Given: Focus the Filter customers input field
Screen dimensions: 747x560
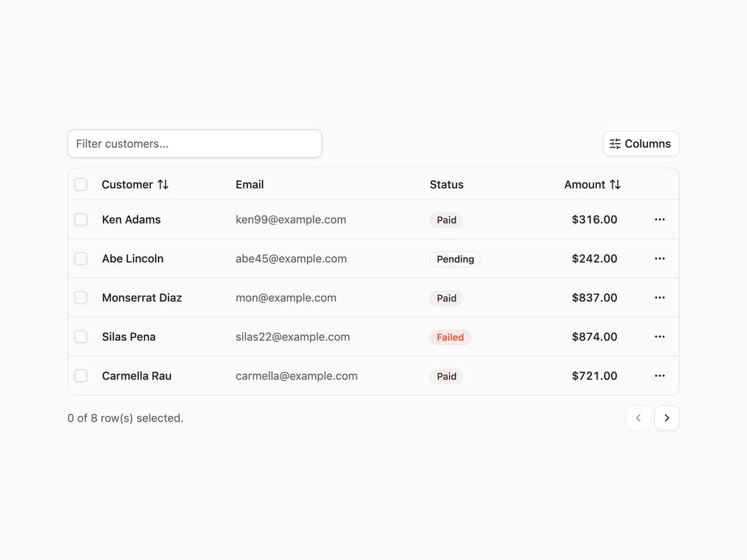Looking at the screenshot, I should point(195,144).
